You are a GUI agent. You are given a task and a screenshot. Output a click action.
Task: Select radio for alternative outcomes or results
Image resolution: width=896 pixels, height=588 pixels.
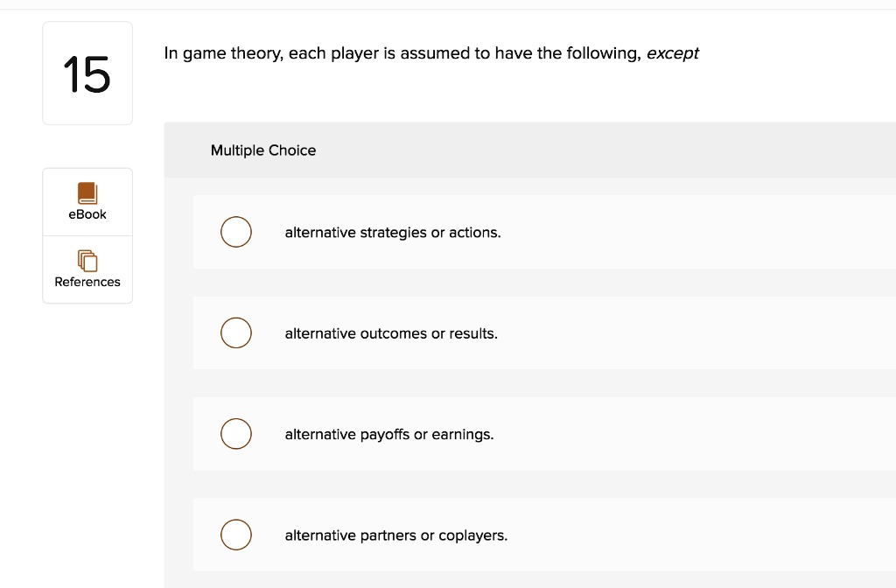pos(235,332)
